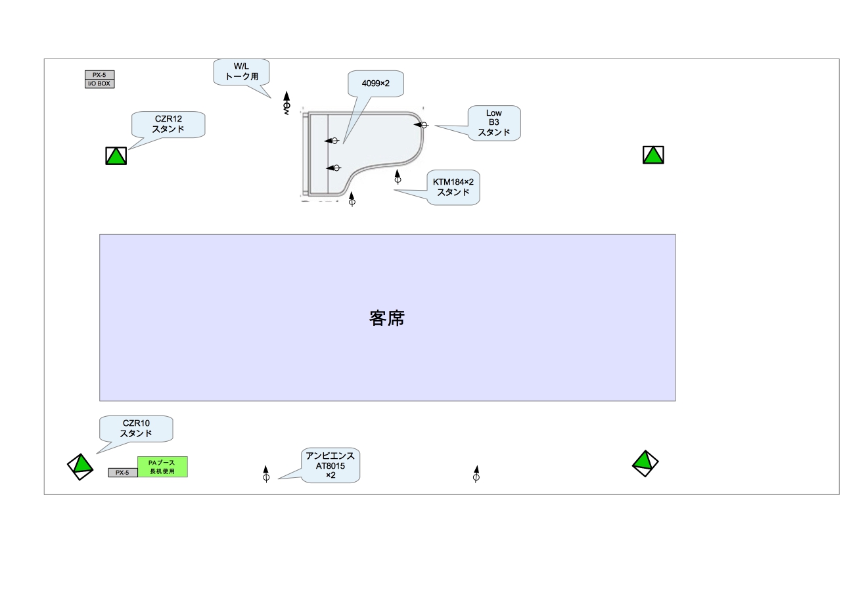Select the CZR12 スタンド callout

click(168, 124)
